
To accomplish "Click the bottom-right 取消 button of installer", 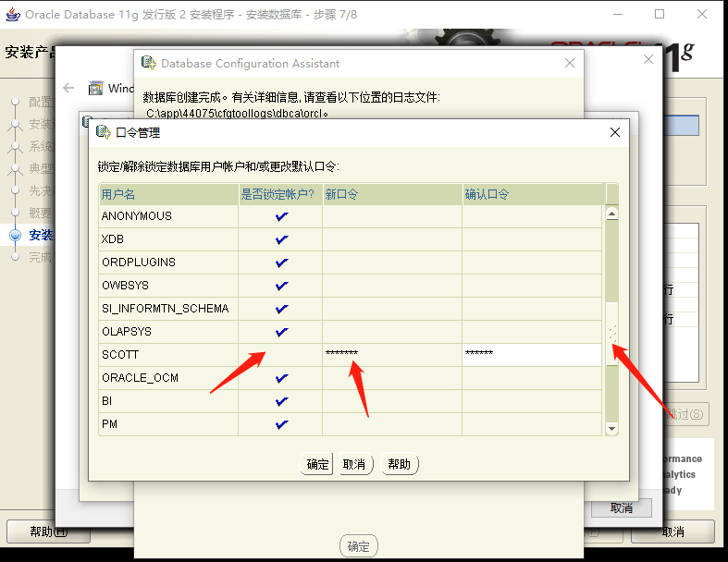I will coord(672,531).
